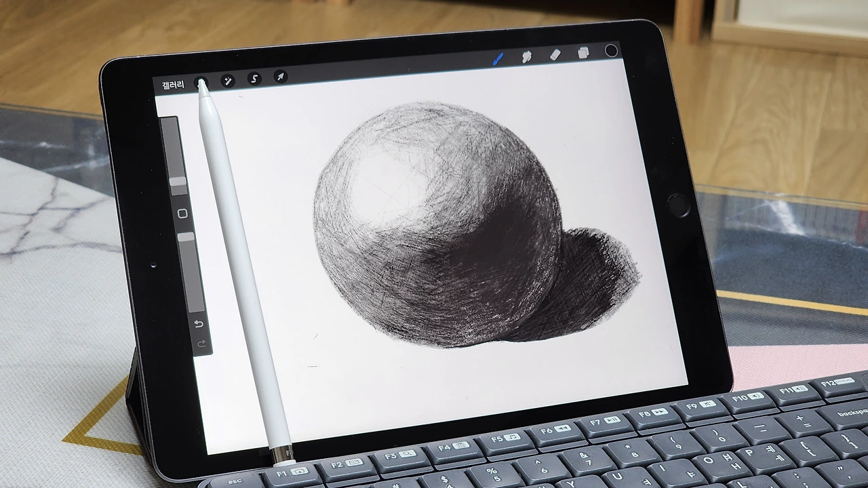Screen dimensions: 868x488
Task: Open the 갤러리 (Gallery) view
Action: click(173, 85)
